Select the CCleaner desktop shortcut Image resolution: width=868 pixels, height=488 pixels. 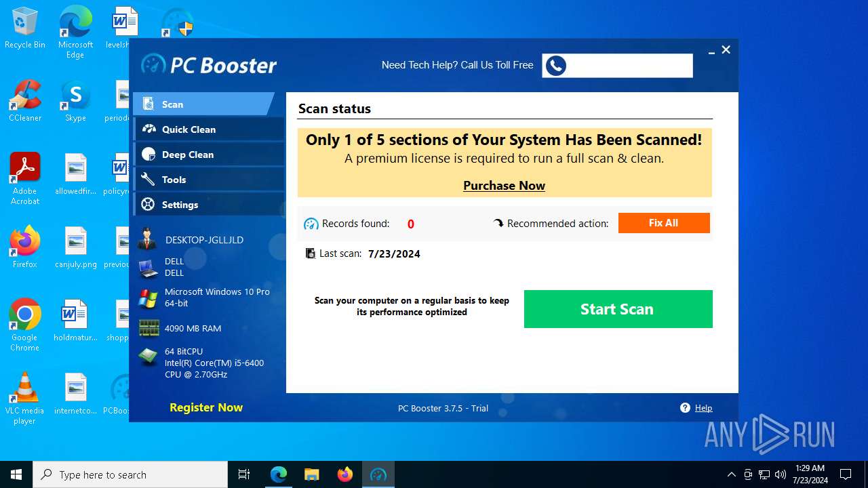click(25, 101)
